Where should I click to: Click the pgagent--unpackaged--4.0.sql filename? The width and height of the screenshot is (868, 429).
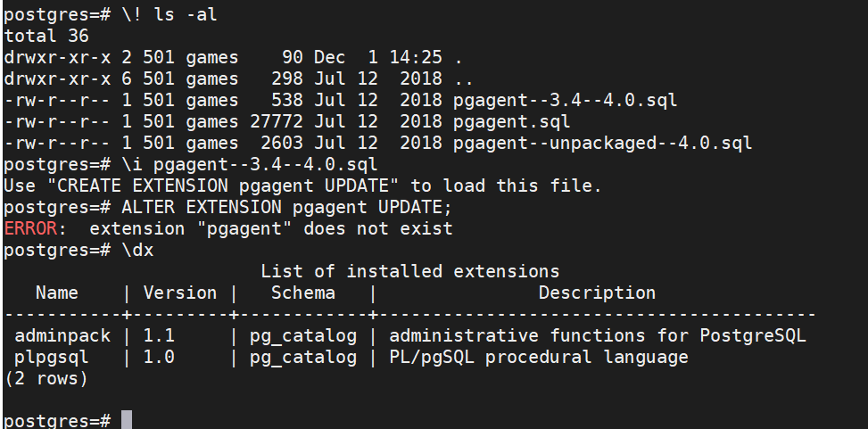(602, 143)
